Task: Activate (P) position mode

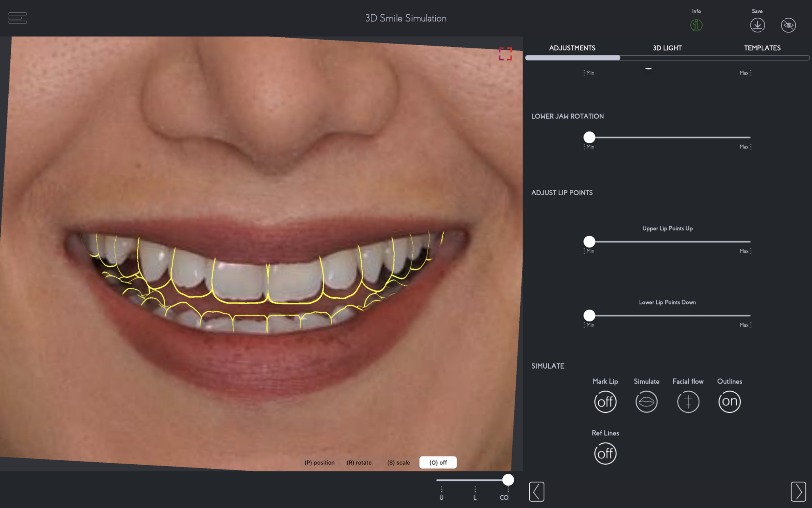Action: 319,462
